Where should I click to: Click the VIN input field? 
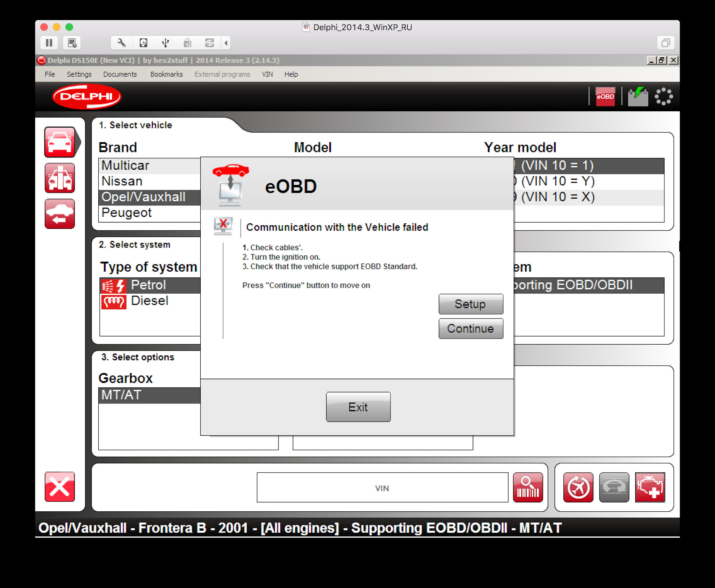coord(382,488)
